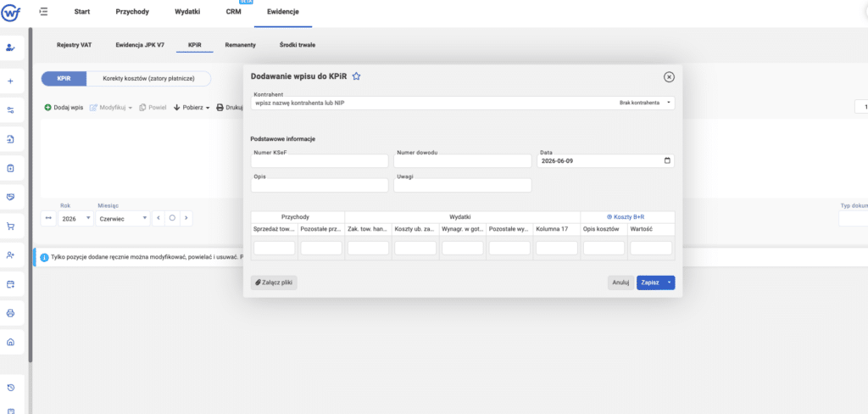This screenshot has width=868, height=414.
Task: Click the disabled Powiel toolbar item
Action: point(153,108)
